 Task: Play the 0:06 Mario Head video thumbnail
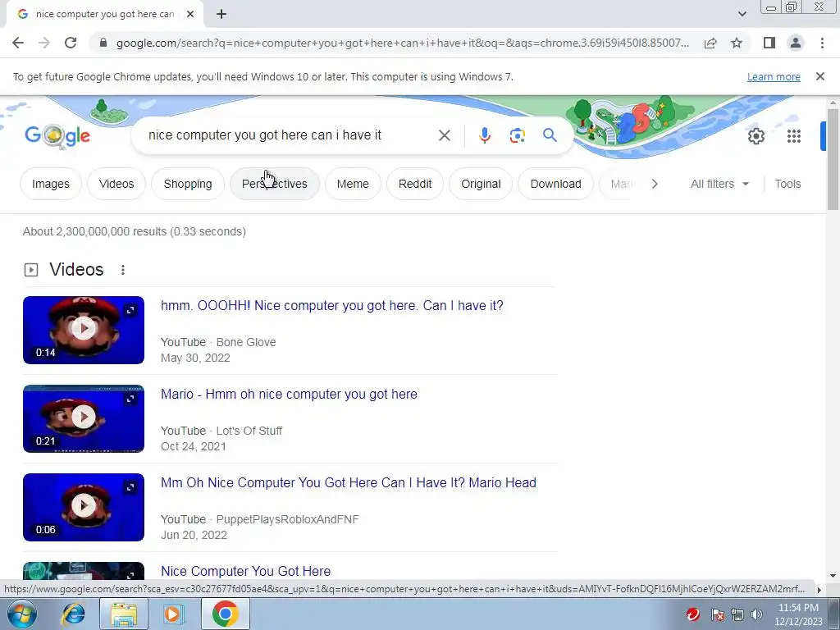coord(84,507)
